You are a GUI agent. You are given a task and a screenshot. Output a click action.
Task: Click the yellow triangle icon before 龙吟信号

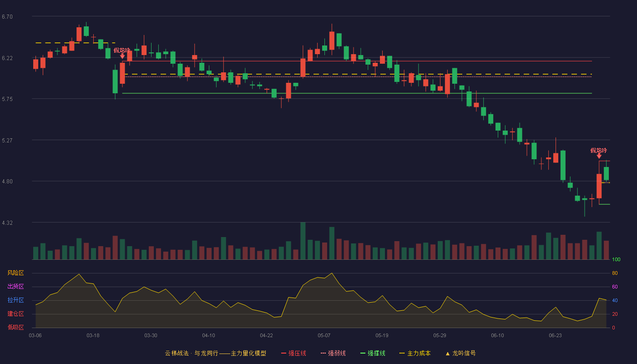pyautogui.click(x=448, y=354)
